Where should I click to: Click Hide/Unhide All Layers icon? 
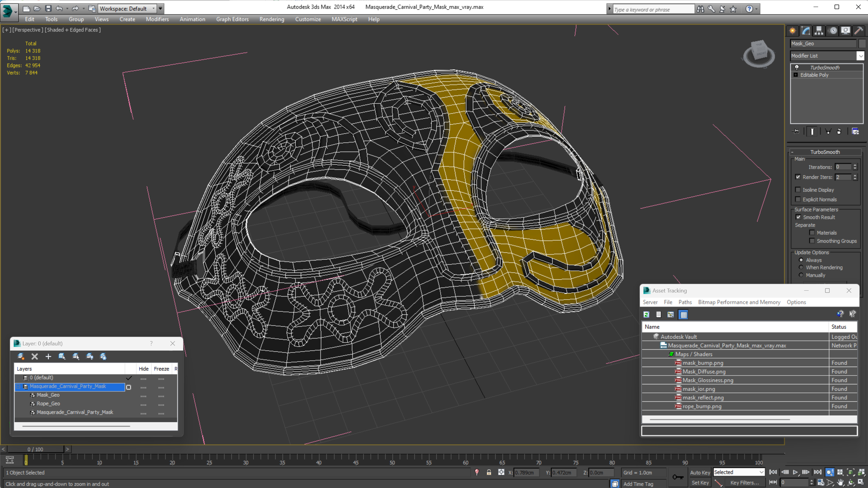point(90,356)
